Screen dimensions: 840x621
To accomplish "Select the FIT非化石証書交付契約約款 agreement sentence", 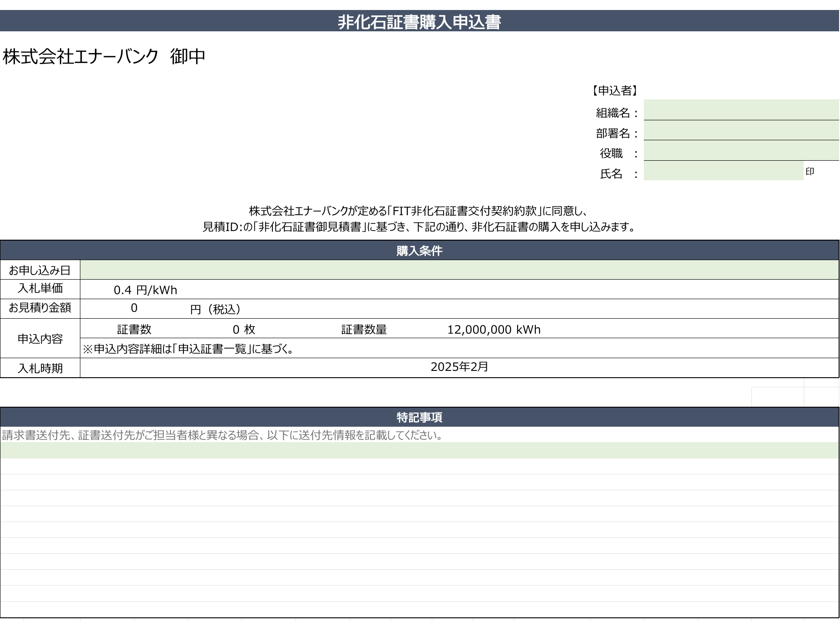I will pyautogui.click(x=419, y=211).
